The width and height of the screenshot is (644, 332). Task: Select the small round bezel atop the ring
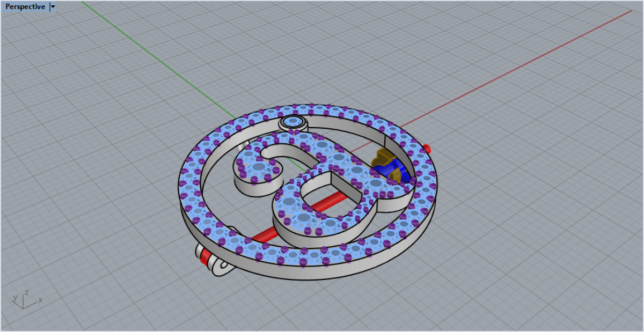pyautogui.click(x=294, y=121)
